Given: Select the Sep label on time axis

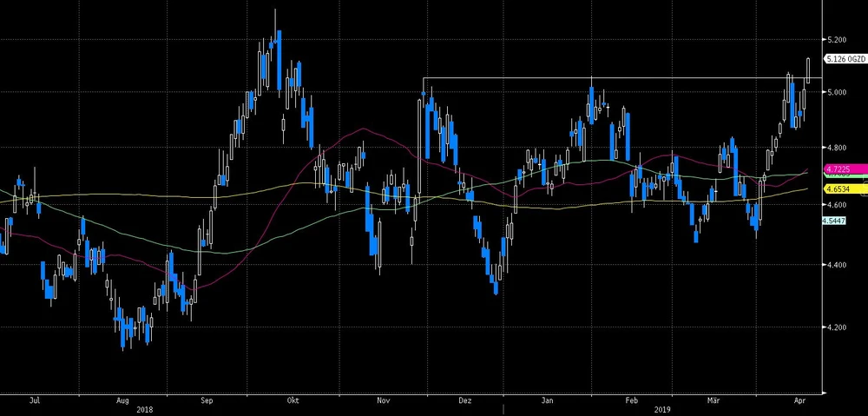Looking at the screenshot, I should point(207,401).
